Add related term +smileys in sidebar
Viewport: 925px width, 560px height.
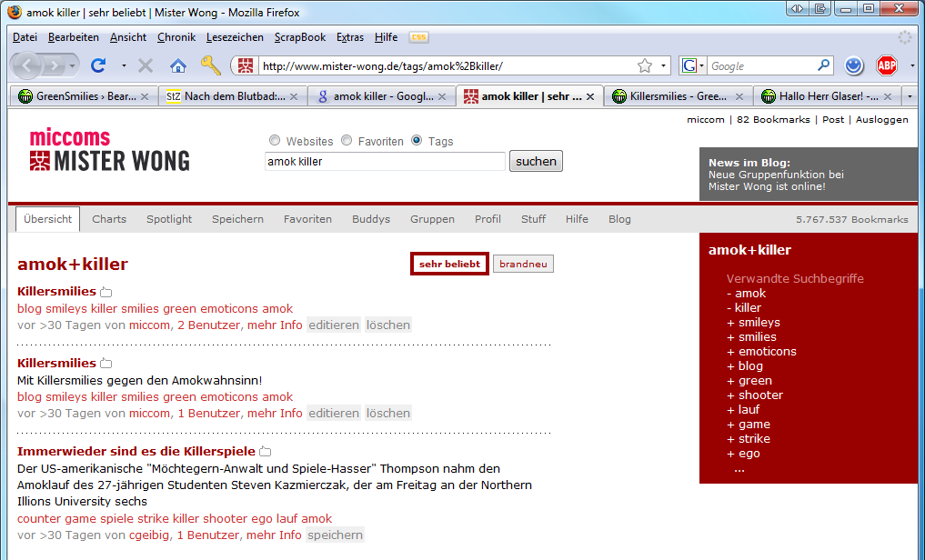pyautogui.click(x=753, y=323)
